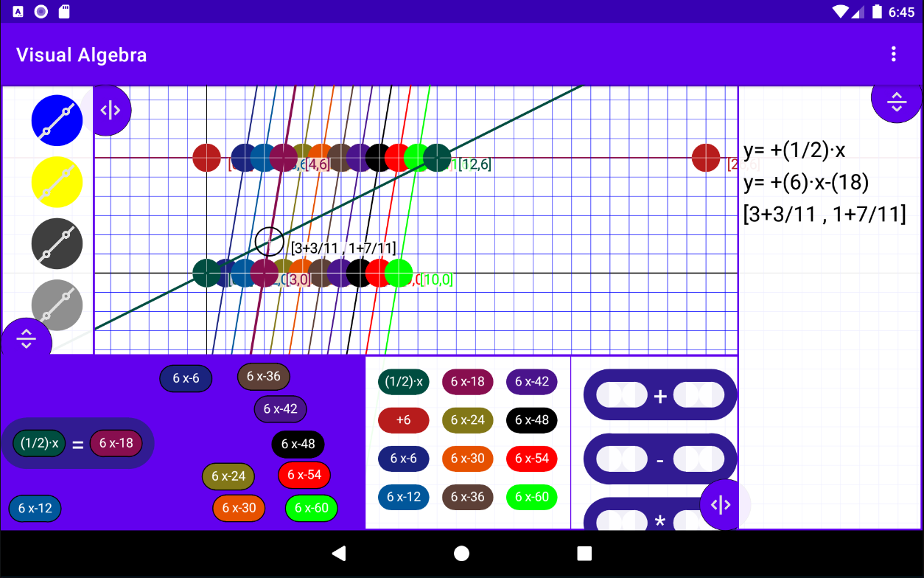Tap the [3+3/11 , 1+7/11] graph label

pos(343,248)
